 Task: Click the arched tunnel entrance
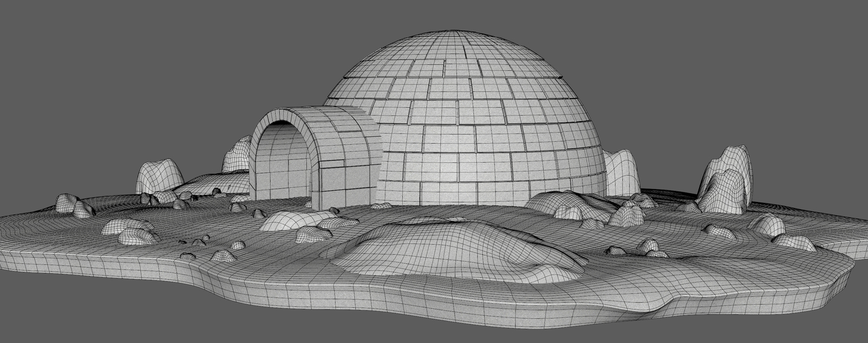click(x=305, y=147)
